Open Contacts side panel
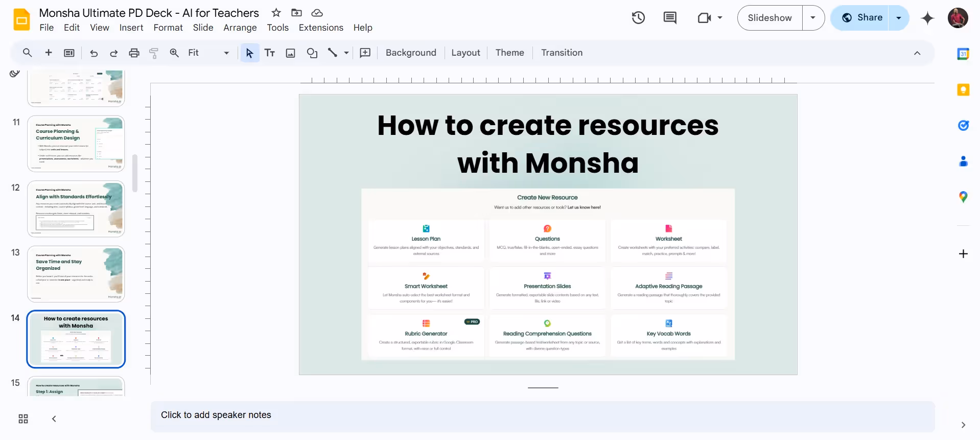The width and height of the screenshot is (980, 440). [963, 161]
